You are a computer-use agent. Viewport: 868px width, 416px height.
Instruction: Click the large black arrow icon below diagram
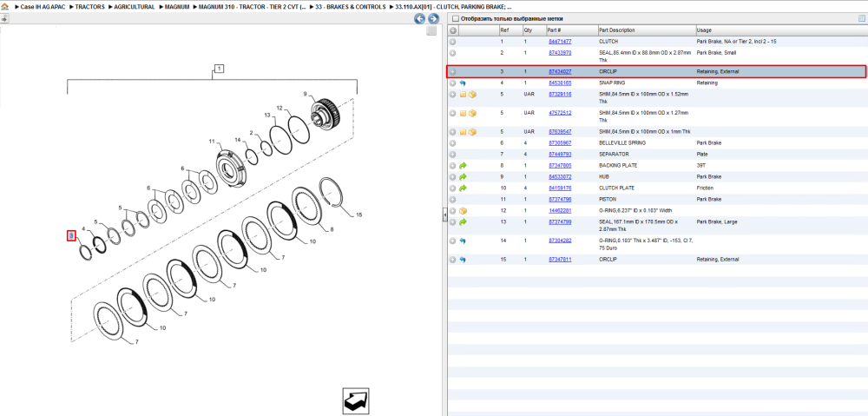[356, 401]
